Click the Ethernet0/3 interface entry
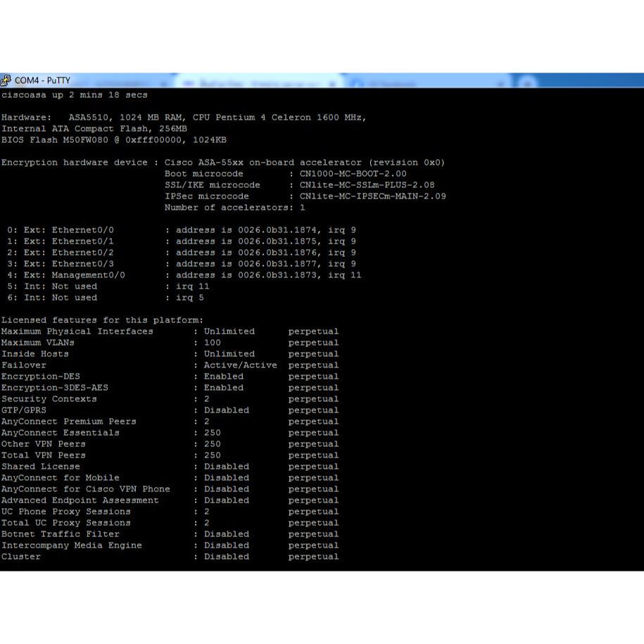644x644 pixels. 82,264
